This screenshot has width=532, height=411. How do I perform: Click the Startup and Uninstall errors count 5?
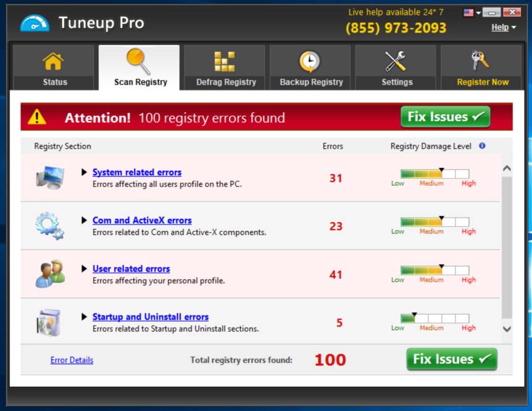pos(339,323)
